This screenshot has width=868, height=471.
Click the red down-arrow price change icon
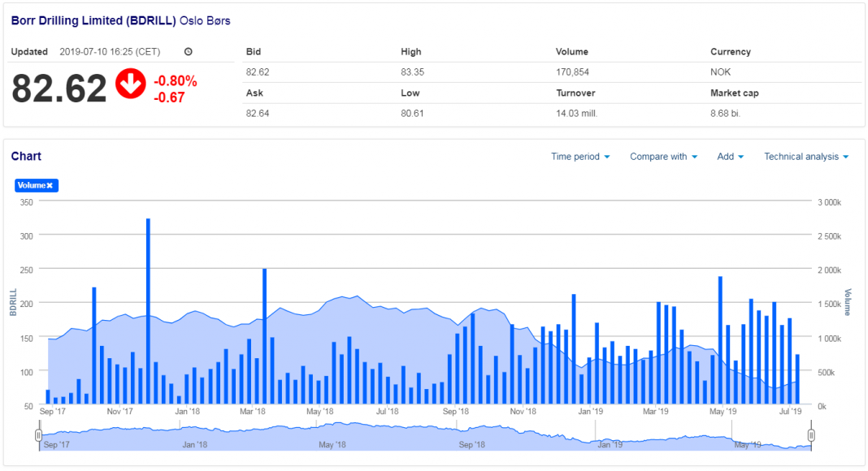pos(130,84)
